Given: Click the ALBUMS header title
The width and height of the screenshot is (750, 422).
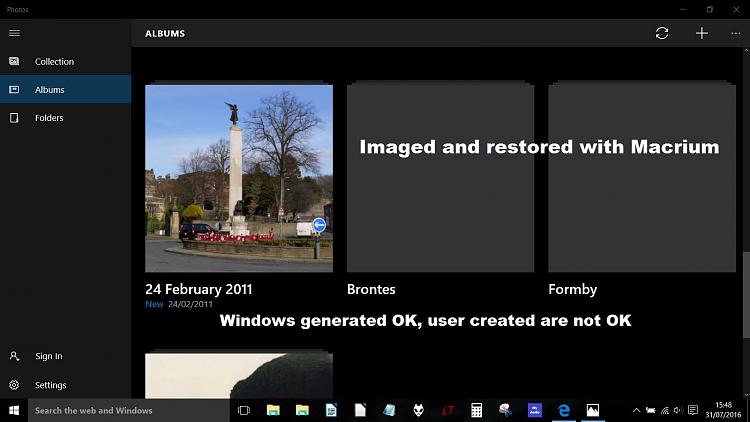Looking at the screenshot, I should 165,33.
